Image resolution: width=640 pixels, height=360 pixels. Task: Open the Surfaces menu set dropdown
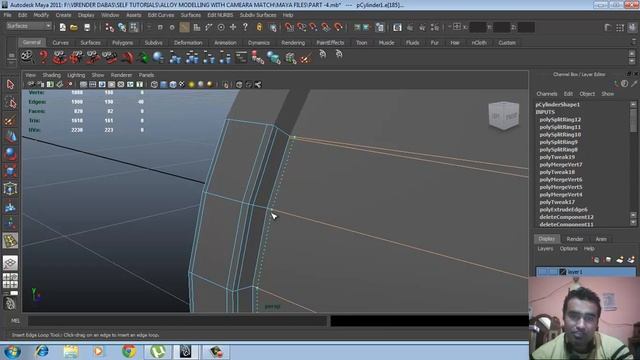click(x=29, y=27)
